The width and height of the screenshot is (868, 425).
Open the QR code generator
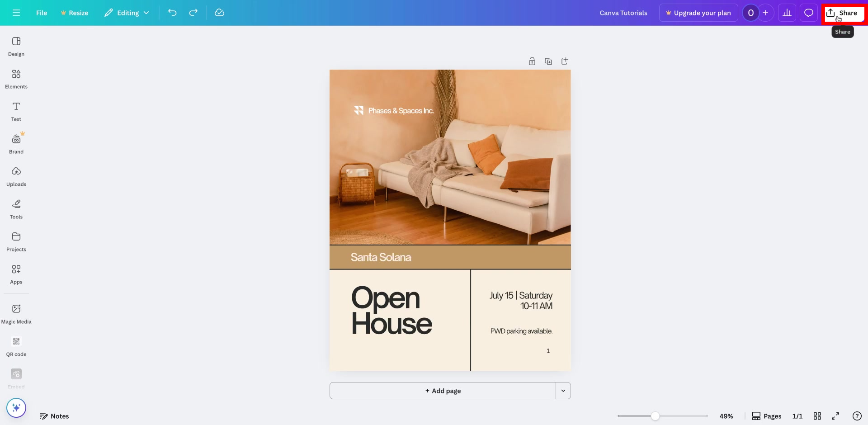(16, 346)
